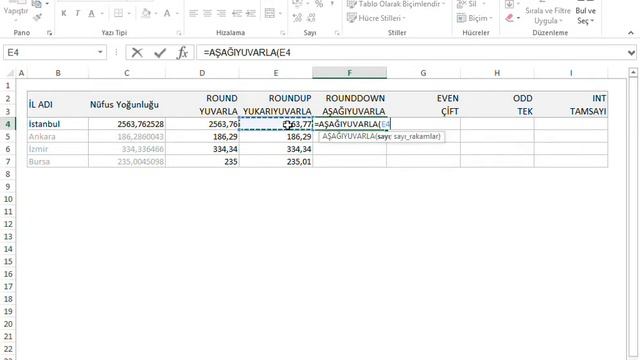Select row 4 header
The height and width of the screenshot is (360, 640).
tap(8, 124)
